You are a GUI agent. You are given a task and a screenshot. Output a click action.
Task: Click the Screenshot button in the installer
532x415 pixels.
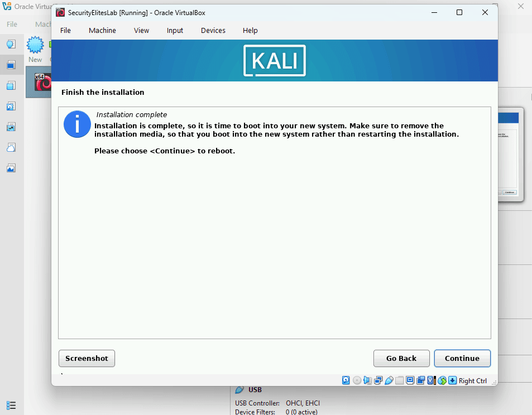(87, 358)
